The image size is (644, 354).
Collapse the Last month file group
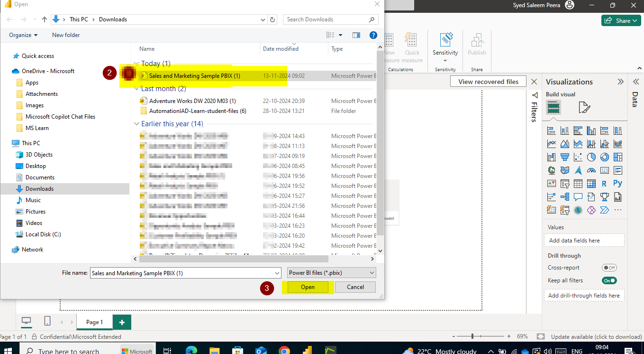136,89
